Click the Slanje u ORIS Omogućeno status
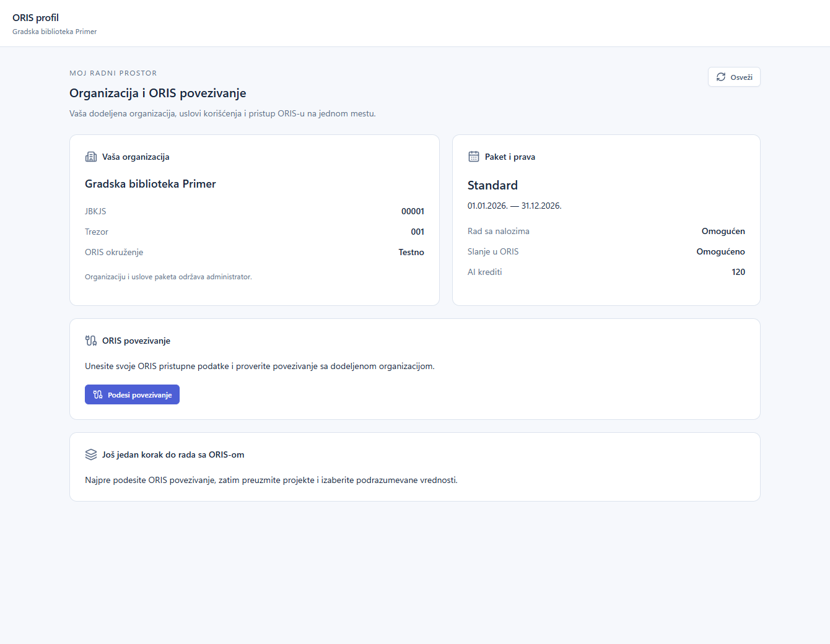Image resolution: width=830 pixels, height=644 pixels. pyautogui.click(x=720, y=251)
